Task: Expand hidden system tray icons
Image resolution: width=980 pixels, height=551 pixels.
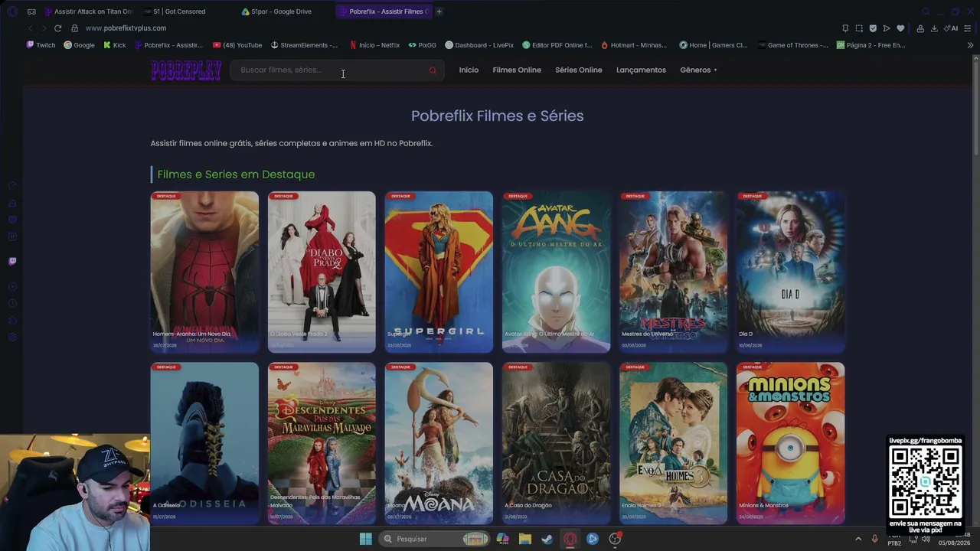Action: coord(858,539)
